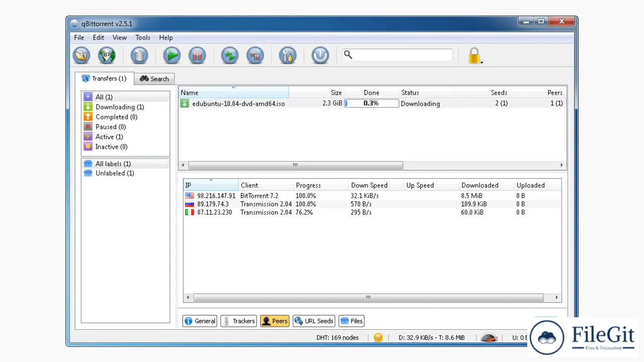Open the URL Seeds properties tab
The width and height of the screenshot is (644, 362).
pyautogui.click(x=314, y=321)
